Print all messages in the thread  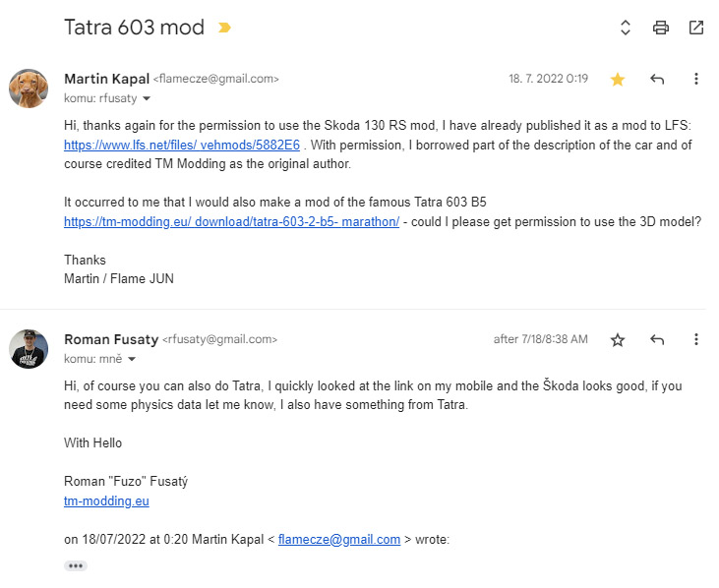coord(661,28)
